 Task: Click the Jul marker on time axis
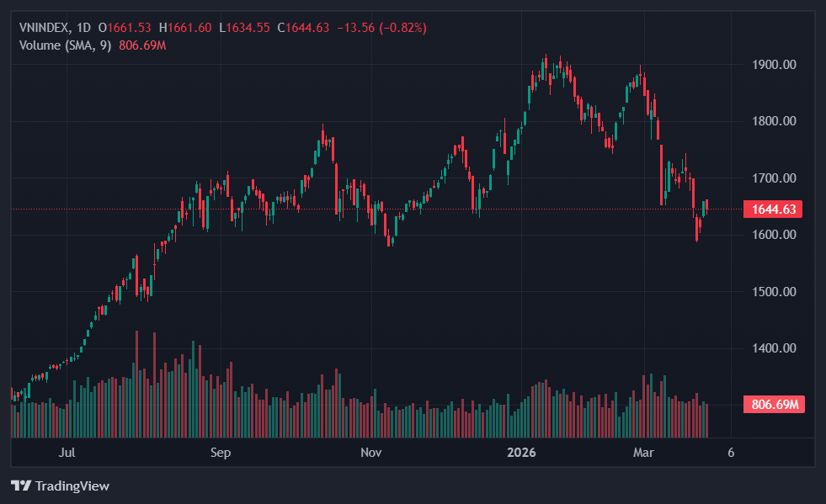(x=68, y=453)
